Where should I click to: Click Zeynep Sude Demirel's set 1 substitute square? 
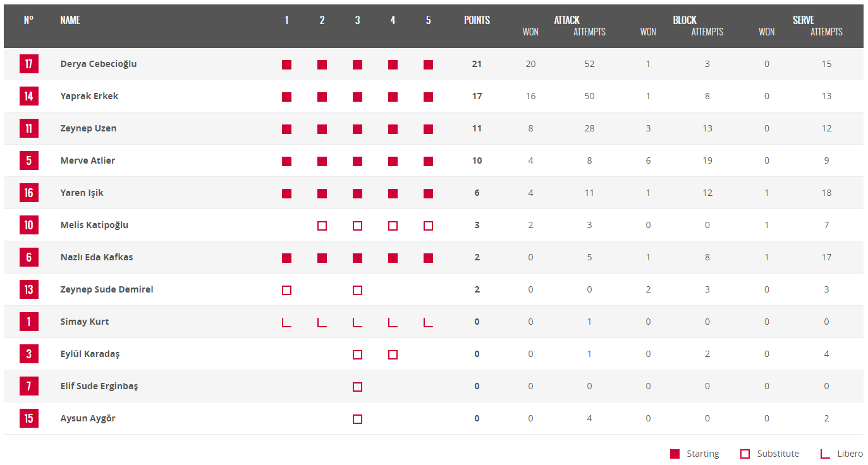click(286, 290)
